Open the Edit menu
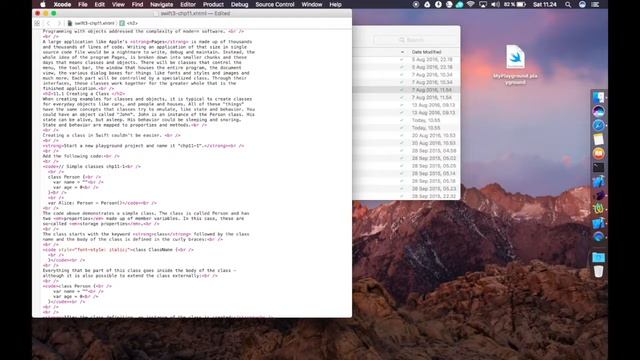This screenshot has width=640, height=360. click(x=100, y=4)
